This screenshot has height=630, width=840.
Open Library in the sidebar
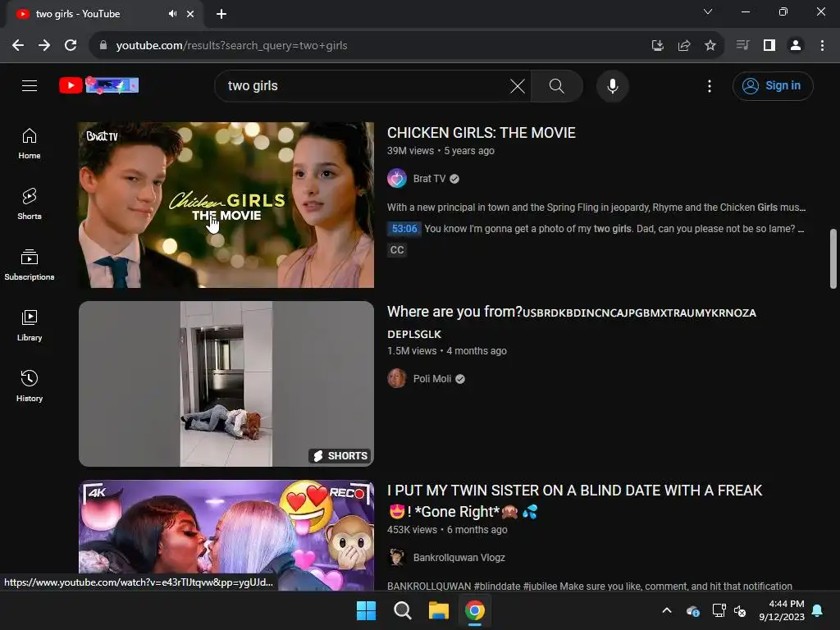(30, 325)
